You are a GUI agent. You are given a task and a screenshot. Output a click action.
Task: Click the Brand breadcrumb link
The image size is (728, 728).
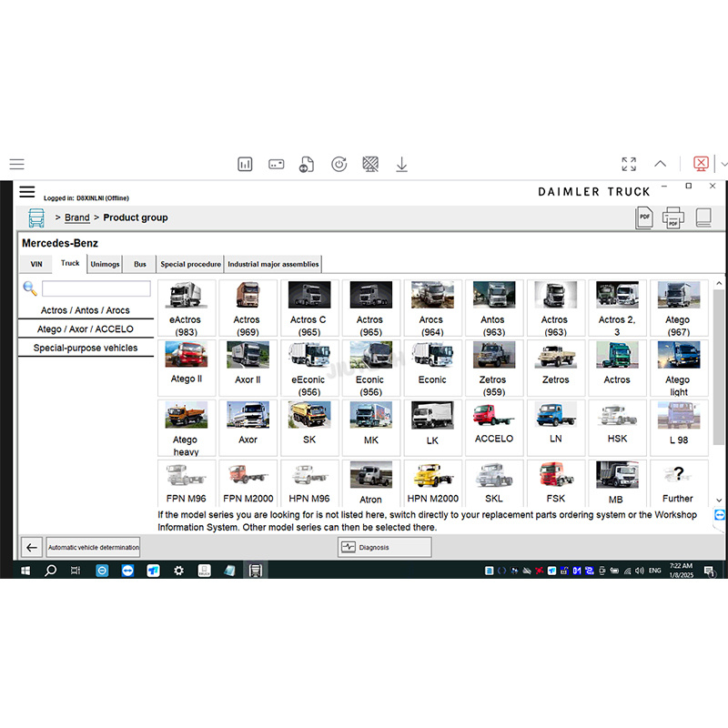click(x=77, y=217)
